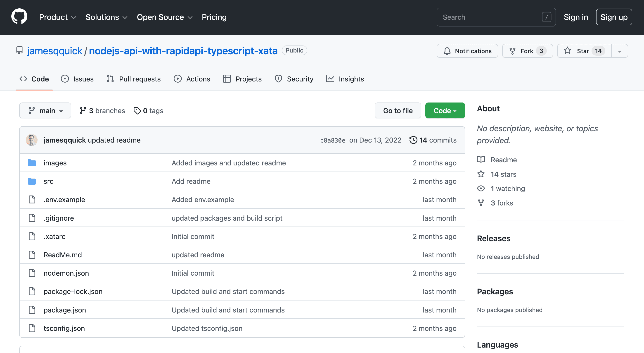Open the dropdown arrow next to Star
644x353 pixels.
point(620,51)
